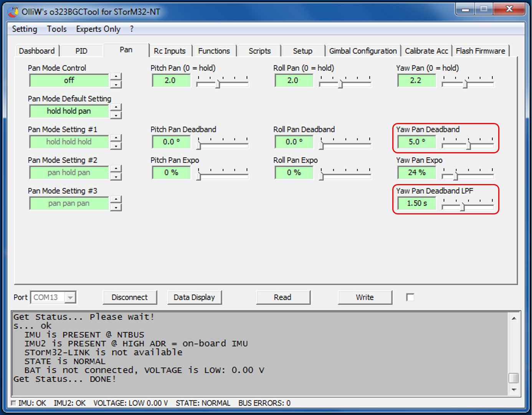Click the Yaw Pan Expo value field
Screen dimensions: 532x415
pyautogui.click(x=416, y=173)
